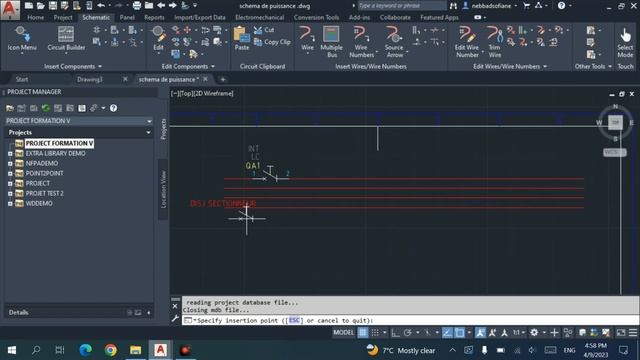Image resolution: width=640 pixels, height=360 pixels.
Task: Expand the NFPADEMO project node
Action: (10, 163)
